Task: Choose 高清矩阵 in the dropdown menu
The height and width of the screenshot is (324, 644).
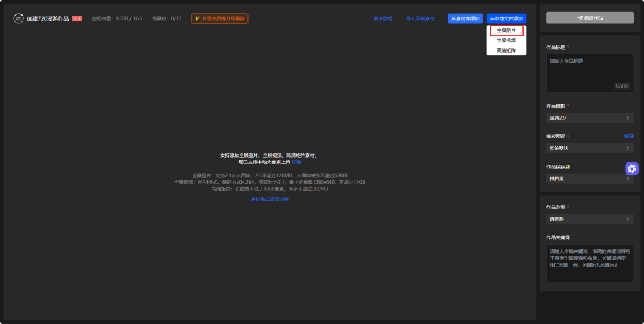Action: 506,50
